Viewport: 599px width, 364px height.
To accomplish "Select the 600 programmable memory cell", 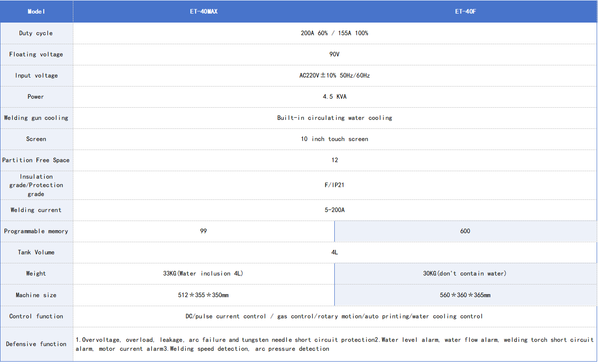I will tap(465, 231).
